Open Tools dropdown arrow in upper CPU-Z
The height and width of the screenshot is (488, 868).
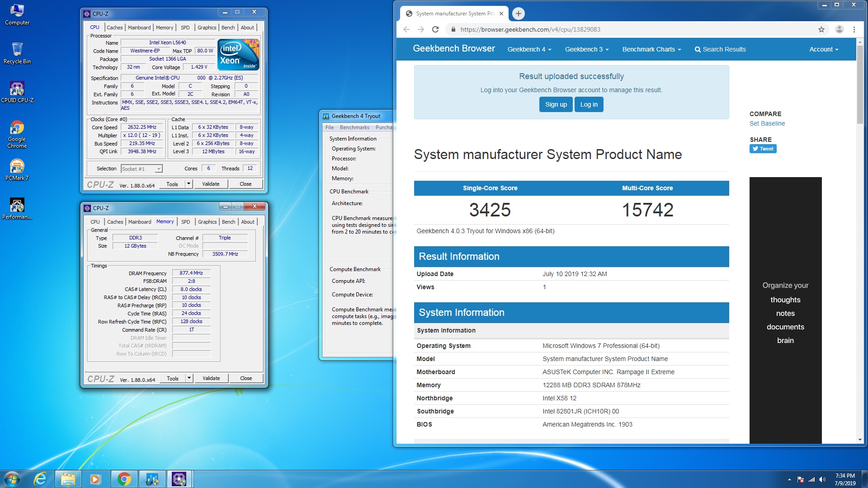(x=189, y=184)
